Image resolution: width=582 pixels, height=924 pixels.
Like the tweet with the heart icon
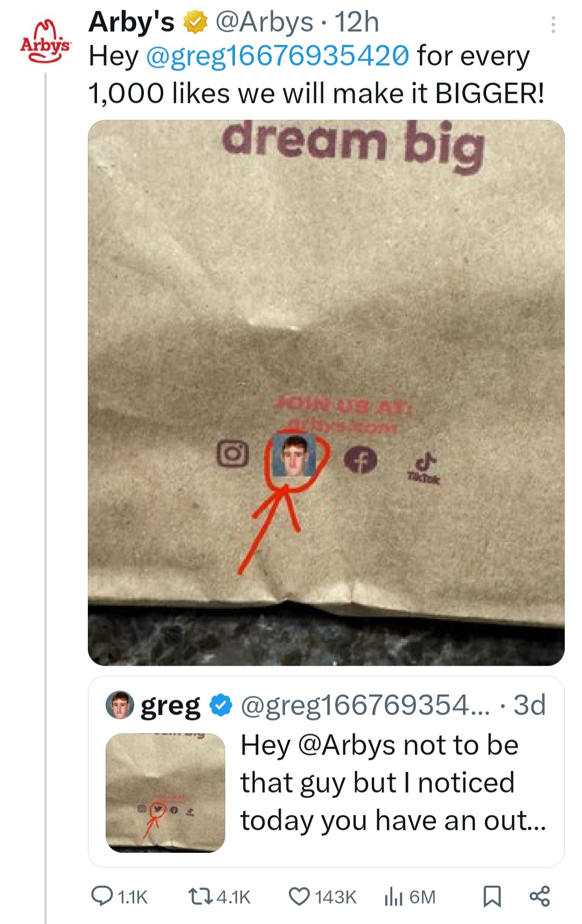[299, 896]
